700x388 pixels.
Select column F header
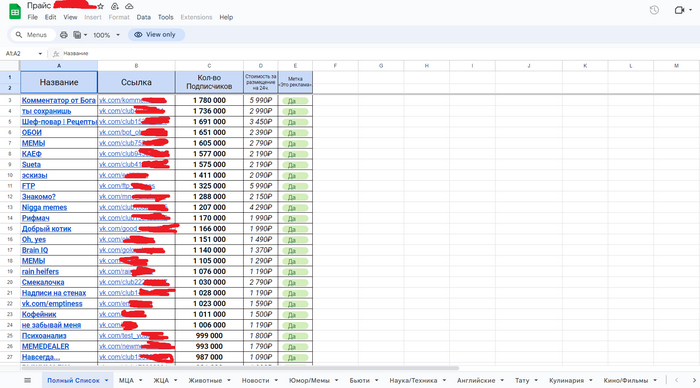click(335, 66)
